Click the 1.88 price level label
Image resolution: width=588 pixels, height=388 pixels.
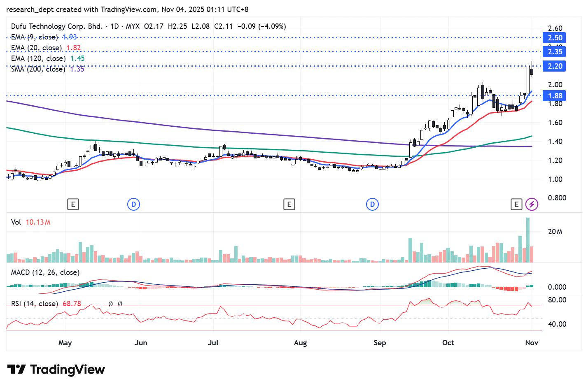554,96
